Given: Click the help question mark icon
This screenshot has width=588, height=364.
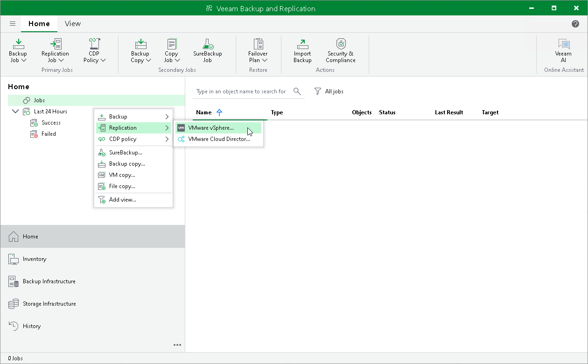Looking at the screenshot, I should pos(575,24).
